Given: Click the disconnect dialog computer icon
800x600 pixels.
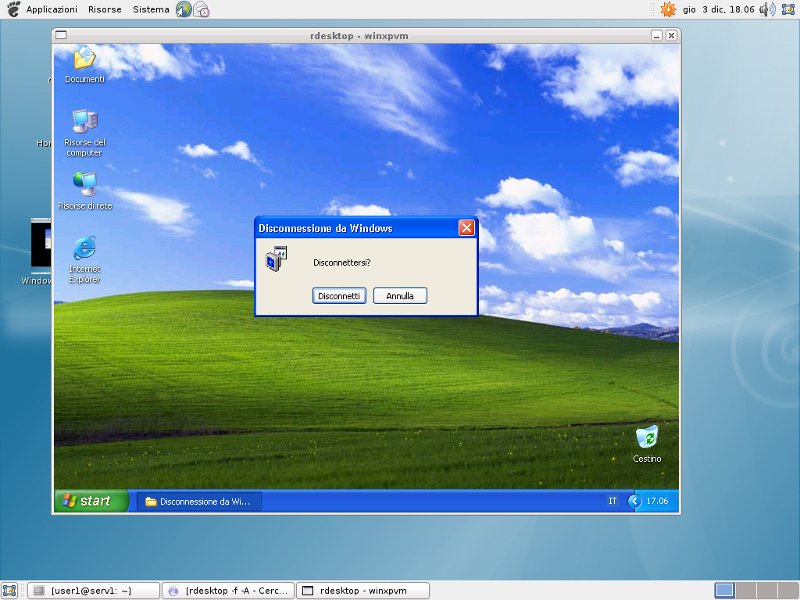Looking at the screenshot, I should [x=277, y=258].
